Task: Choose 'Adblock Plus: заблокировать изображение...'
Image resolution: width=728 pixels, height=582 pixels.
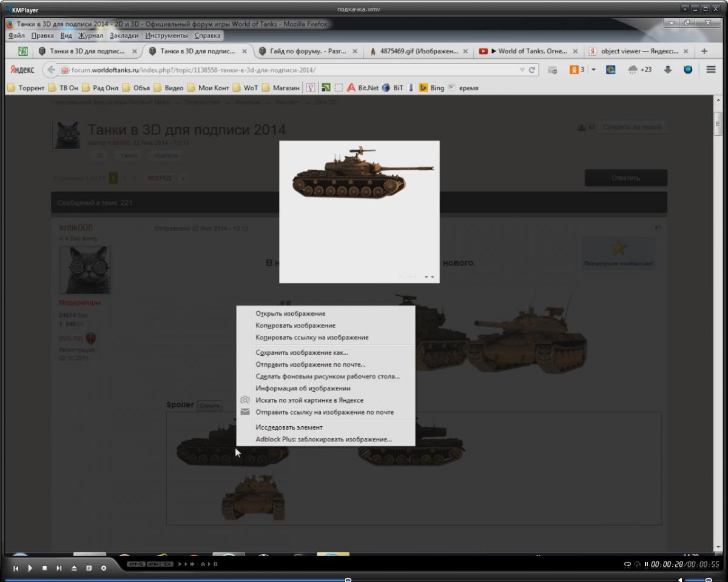Action: (326, 439)
